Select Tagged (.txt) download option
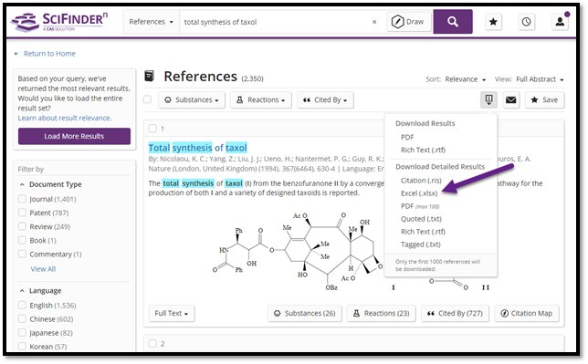The width and height of the screenshot is (588, 364). [420, 244]
